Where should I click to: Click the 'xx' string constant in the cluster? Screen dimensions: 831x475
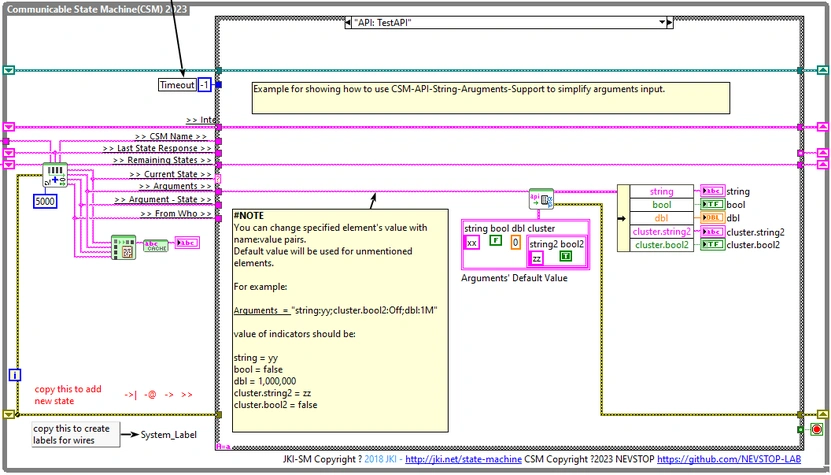tap(472, 243)
